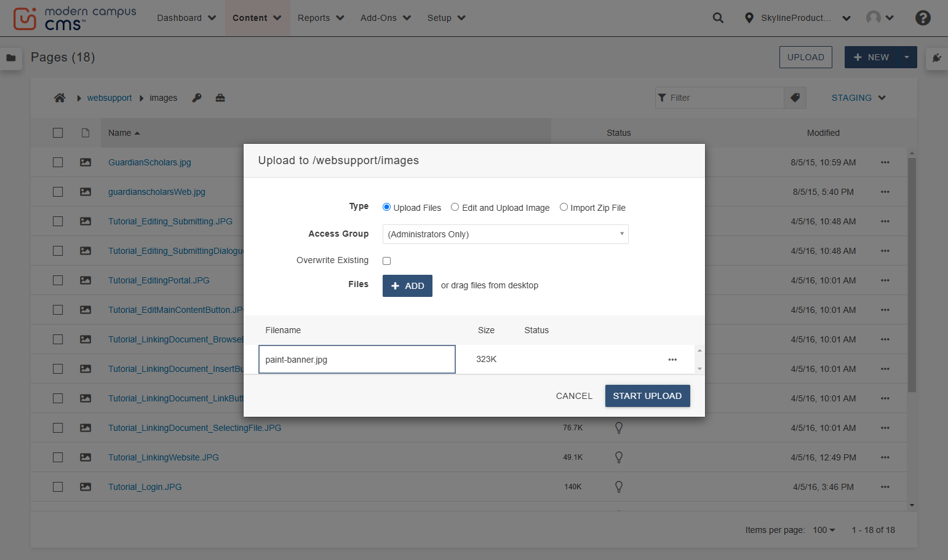Open the Add-Ons menu
Viewport: 948px width, 560px height.
(386, 18)
